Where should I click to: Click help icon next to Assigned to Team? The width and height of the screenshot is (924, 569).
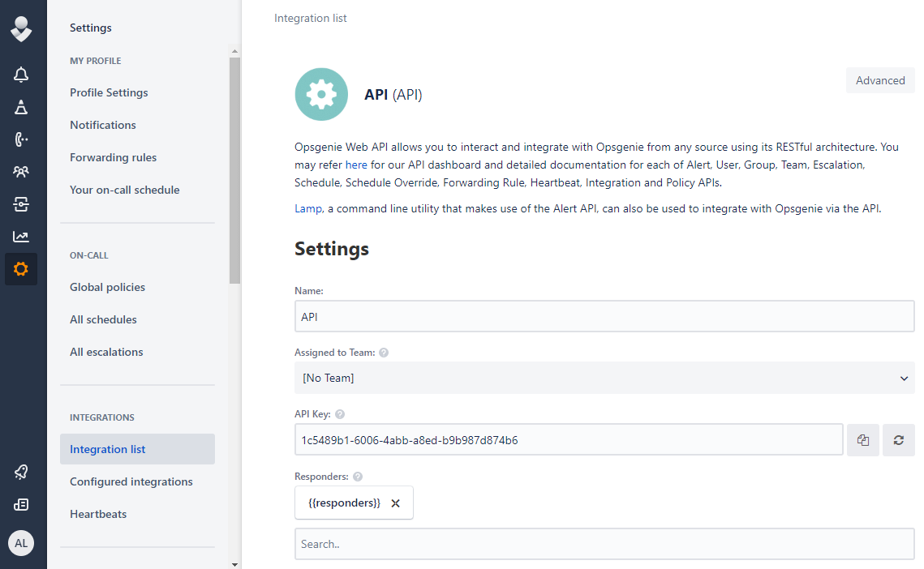[x=384, y=353]
